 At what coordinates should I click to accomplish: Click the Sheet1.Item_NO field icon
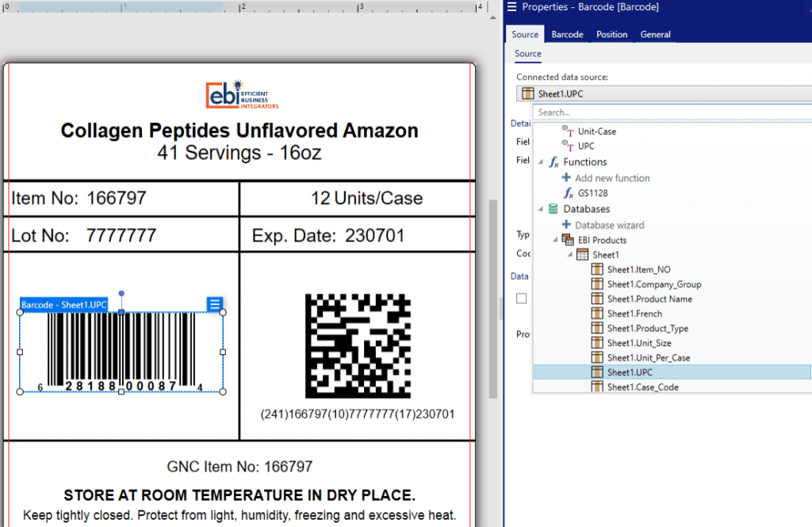click(597, 269)
